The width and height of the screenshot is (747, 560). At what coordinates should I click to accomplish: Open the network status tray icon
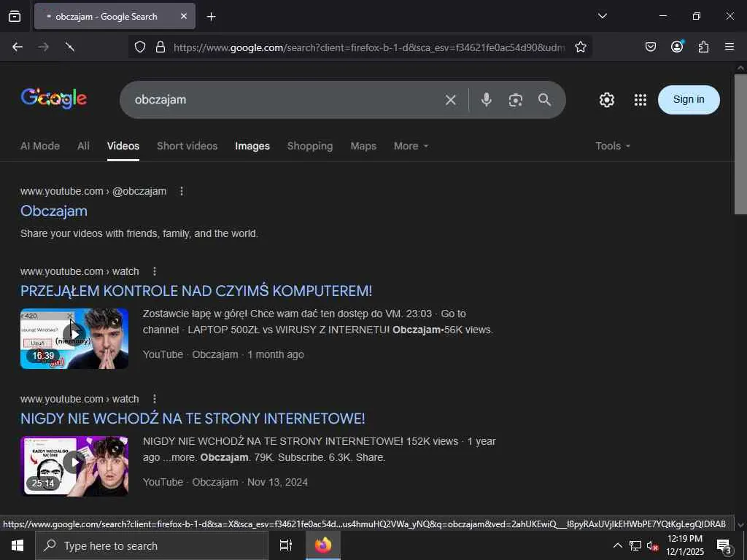[x=635, y=545]
